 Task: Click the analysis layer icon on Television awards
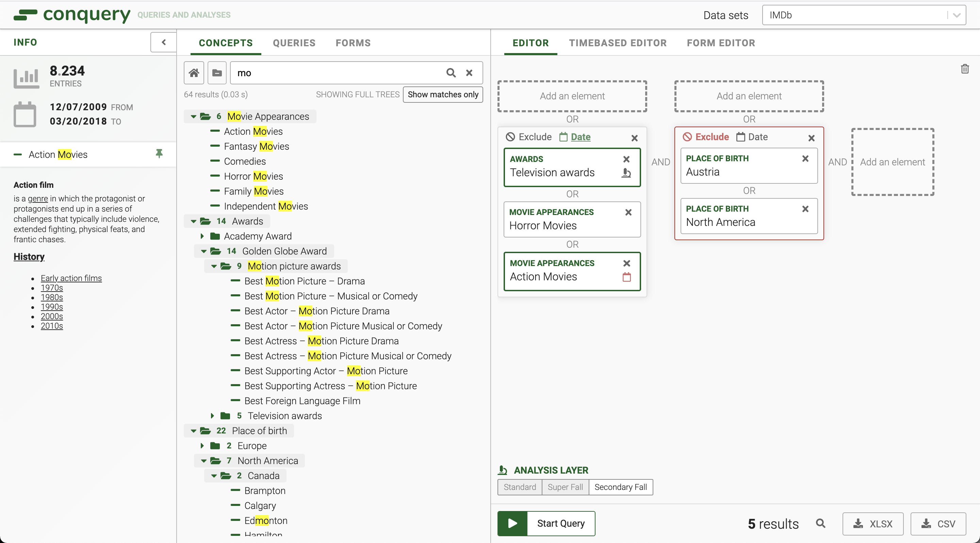pos(626,173)
